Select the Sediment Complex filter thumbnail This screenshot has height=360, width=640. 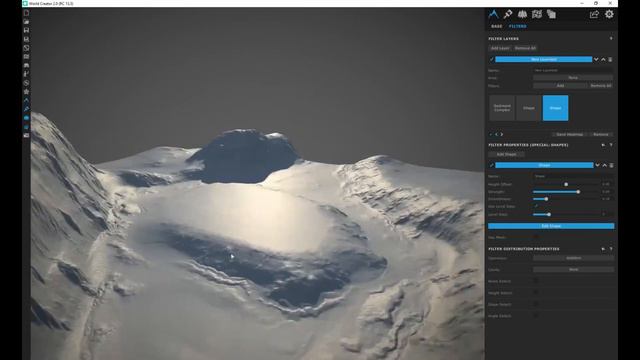tap(502, 108)
